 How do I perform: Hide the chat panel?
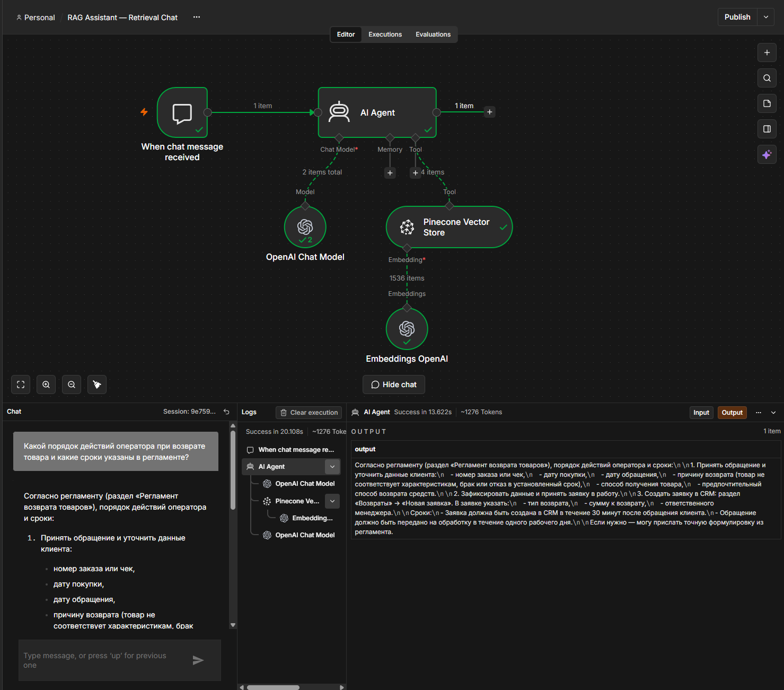[394, 385]
